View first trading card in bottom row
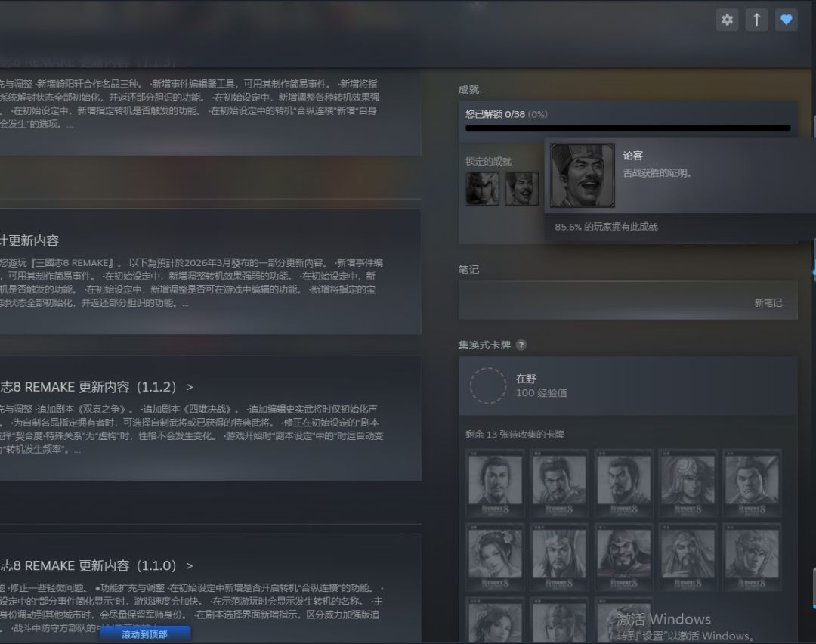816x644 pixels. click(495, 621)
